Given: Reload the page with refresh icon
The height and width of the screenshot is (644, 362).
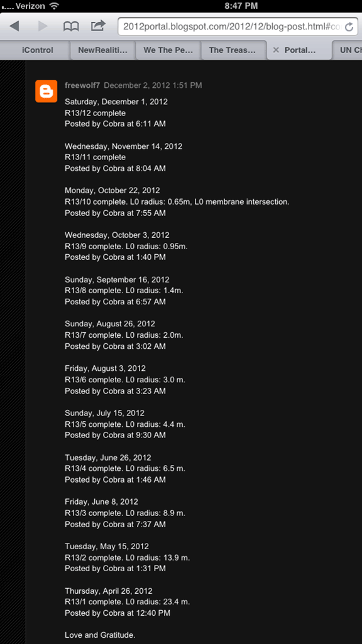Looking at the screenshot, I should click(x=349, y=27).
